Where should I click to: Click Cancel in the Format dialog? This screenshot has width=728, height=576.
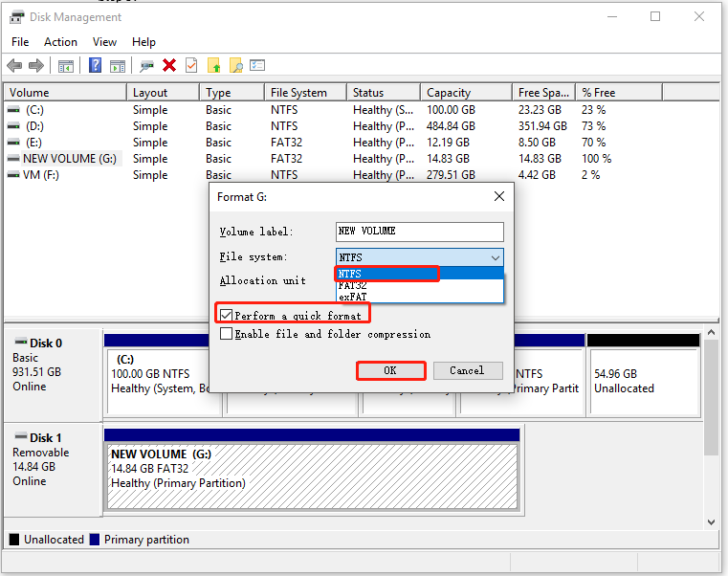click(468, 370)
